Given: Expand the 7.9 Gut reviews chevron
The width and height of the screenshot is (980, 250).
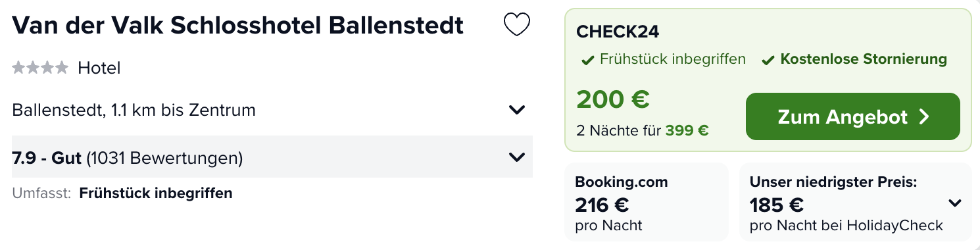Looking at the screenshot, I should (517, 157).
